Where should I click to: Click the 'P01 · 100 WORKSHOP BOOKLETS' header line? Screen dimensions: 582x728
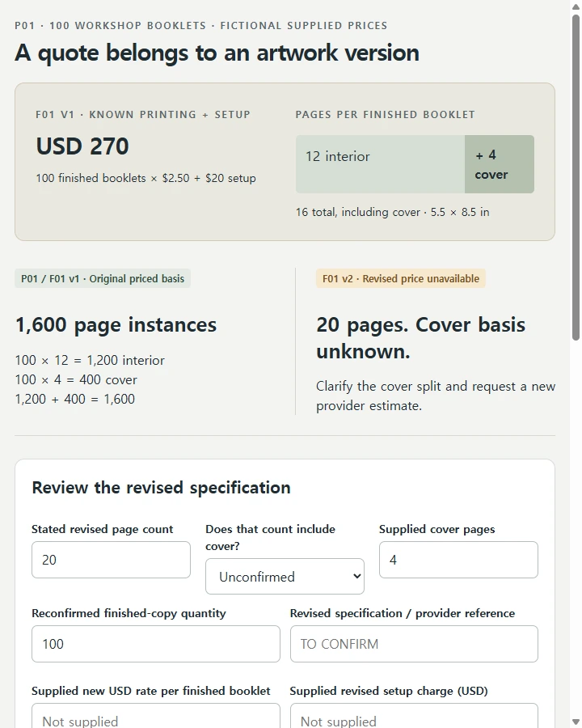pyautogui.click(x=201, y=26)
